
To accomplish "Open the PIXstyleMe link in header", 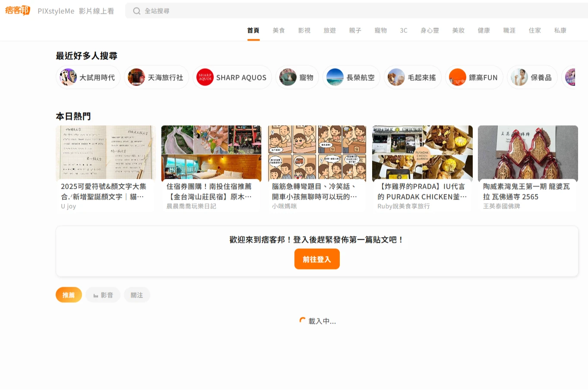I will click(56, 11).
